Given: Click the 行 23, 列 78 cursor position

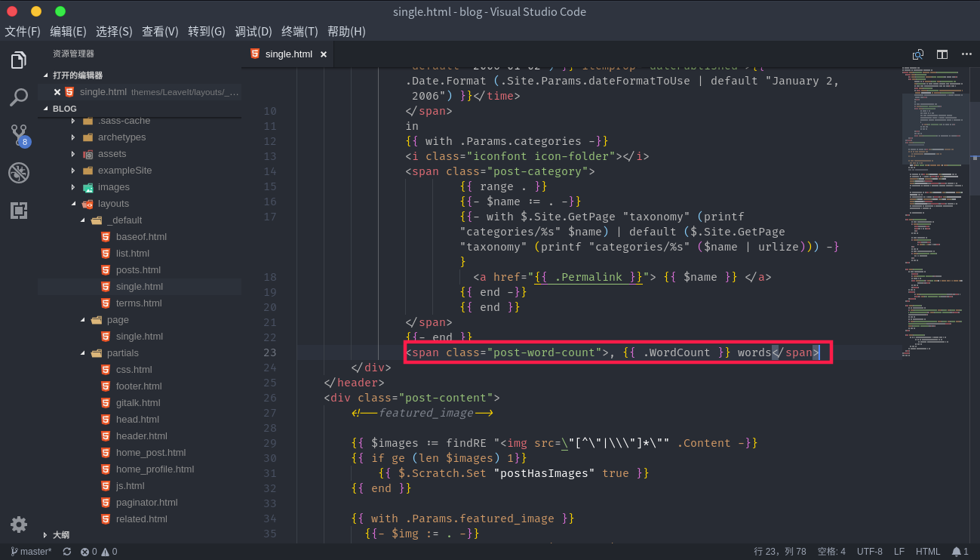Looking at the screenshot, I should (780, 552).
